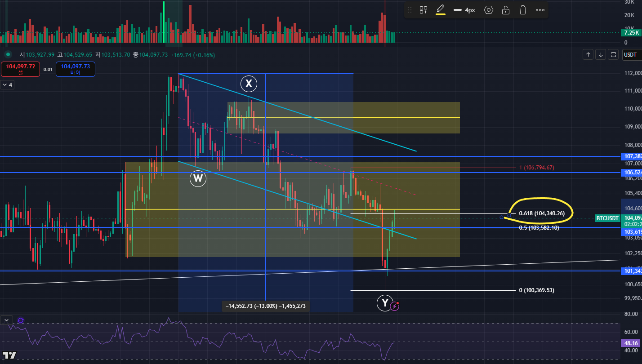Image resolution: width=642 pixels, height=364 pixels.
Task: Click the pink lightning event icon
Action: click(395, 306)
